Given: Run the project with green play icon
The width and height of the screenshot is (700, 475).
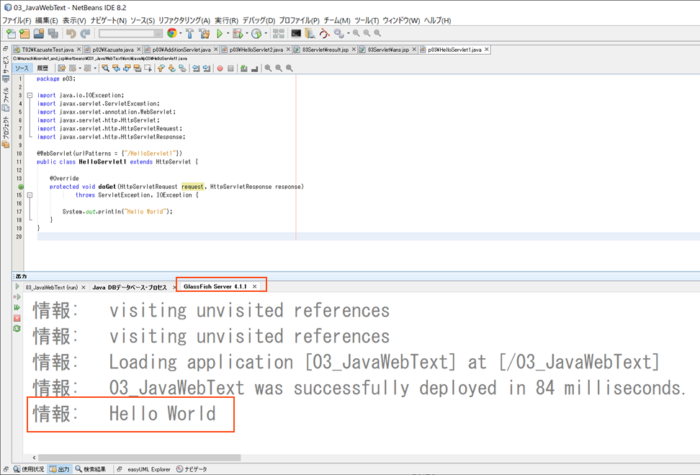Looking at the screenshot, I should click(219, 33).
